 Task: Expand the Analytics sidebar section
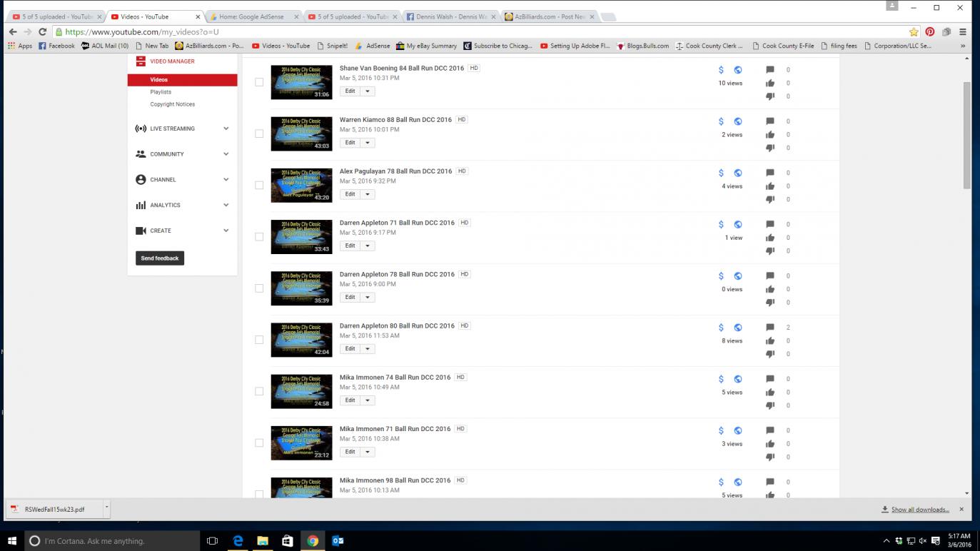[x=226, y=206]
